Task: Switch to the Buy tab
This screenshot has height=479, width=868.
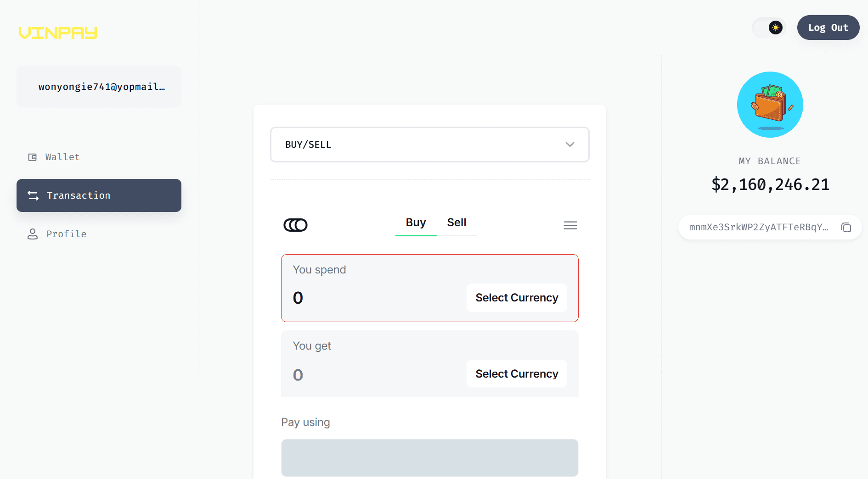Action: tap(415, 223)
